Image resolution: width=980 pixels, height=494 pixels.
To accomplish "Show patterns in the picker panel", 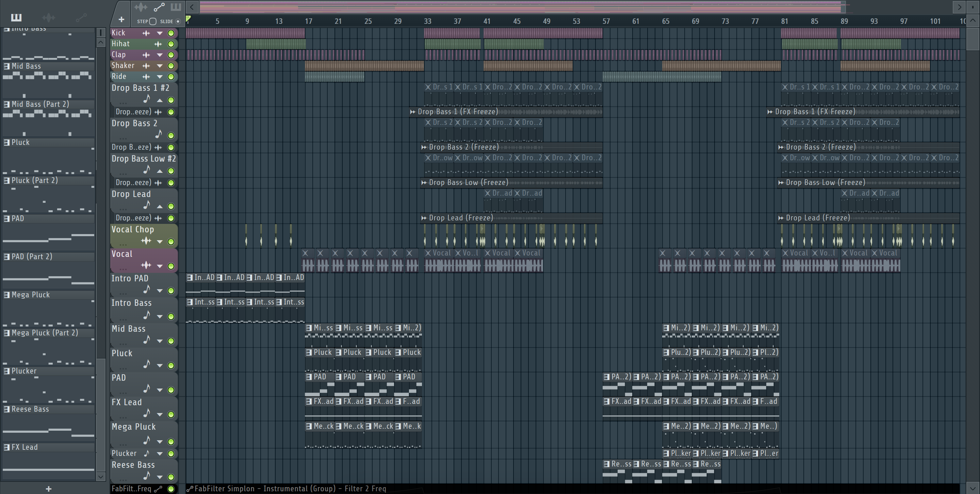I will pos(16,17).
